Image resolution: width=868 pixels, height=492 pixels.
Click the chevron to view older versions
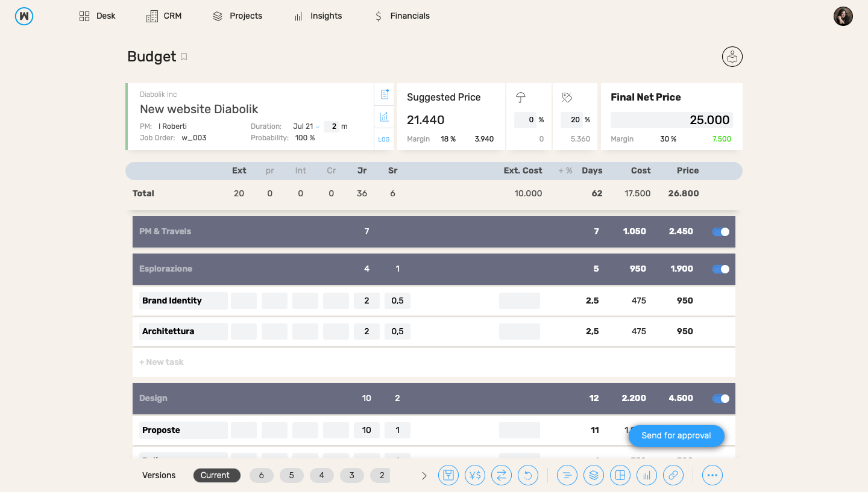[x=424, y=475]
